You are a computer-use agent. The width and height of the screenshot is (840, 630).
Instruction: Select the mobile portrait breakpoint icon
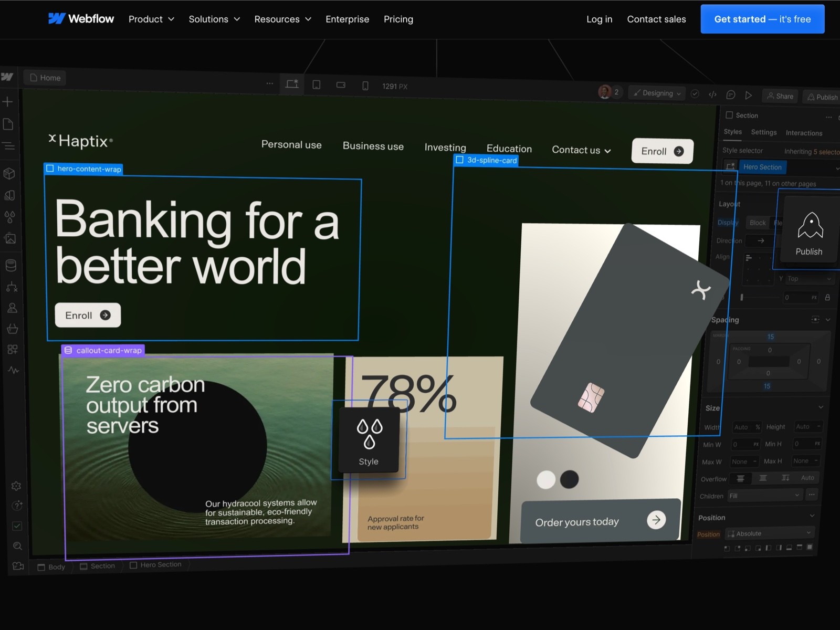365,86
